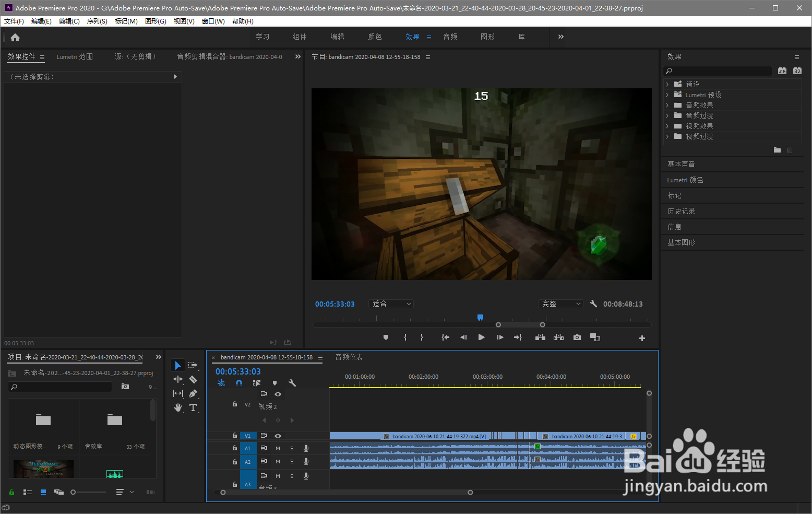
Task: Click the program monitor playhead marker
Action: pyautogui.click(x=480, y=317)
